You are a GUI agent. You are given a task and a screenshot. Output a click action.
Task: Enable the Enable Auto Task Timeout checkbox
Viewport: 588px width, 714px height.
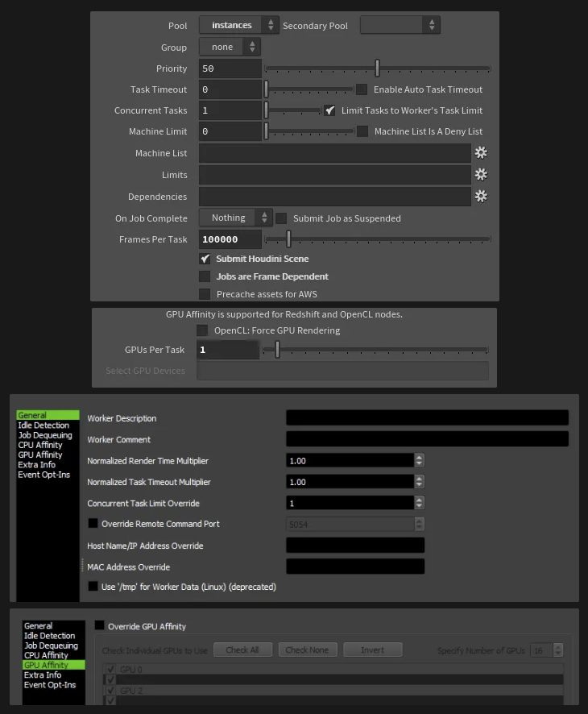[x=362, y=89]
